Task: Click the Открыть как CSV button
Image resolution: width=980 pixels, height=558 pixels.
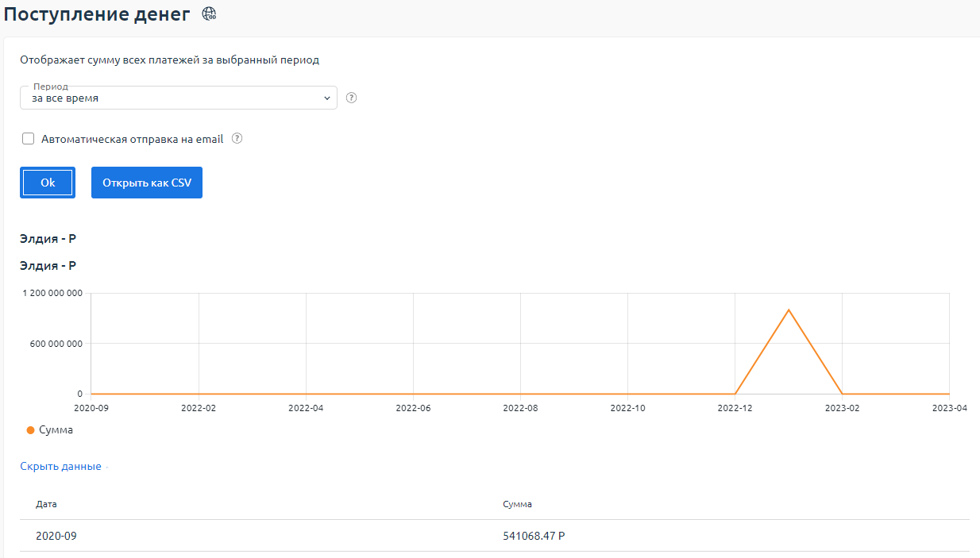Action: coord(146,183)
